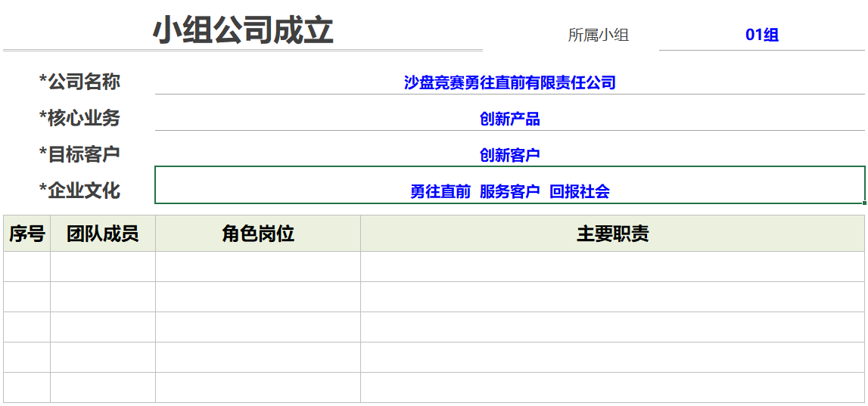The height and width of the screenshot is (406, 868).
Task: Click the 创新产品 core business field
Action: click(x=509, y=119)
